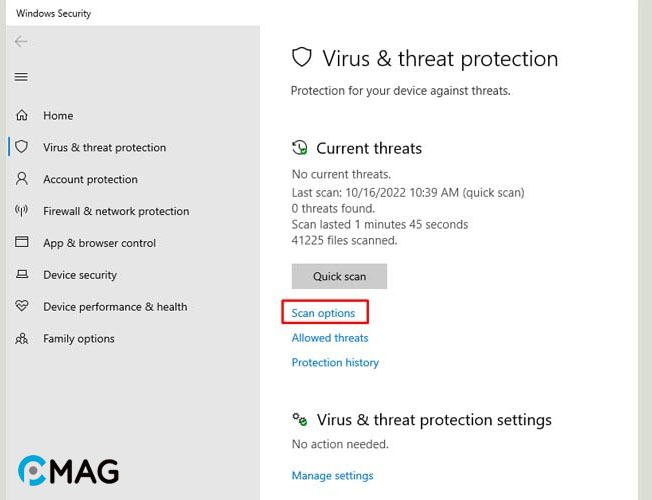Screen dimensions: 652x500
Task: Click the Current threats refresh-shield icon
Action: coord(299,148)
